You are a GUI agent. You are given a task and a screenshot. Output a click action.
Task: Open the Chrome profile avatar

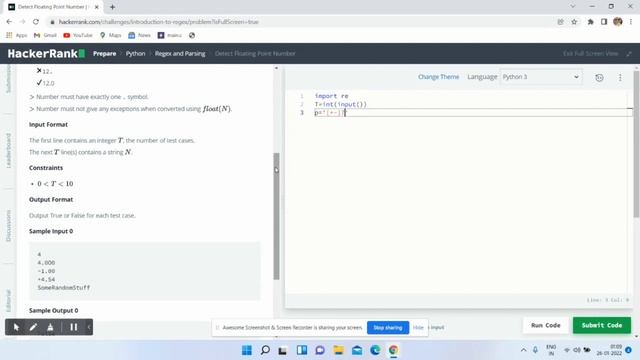point(618,22)
